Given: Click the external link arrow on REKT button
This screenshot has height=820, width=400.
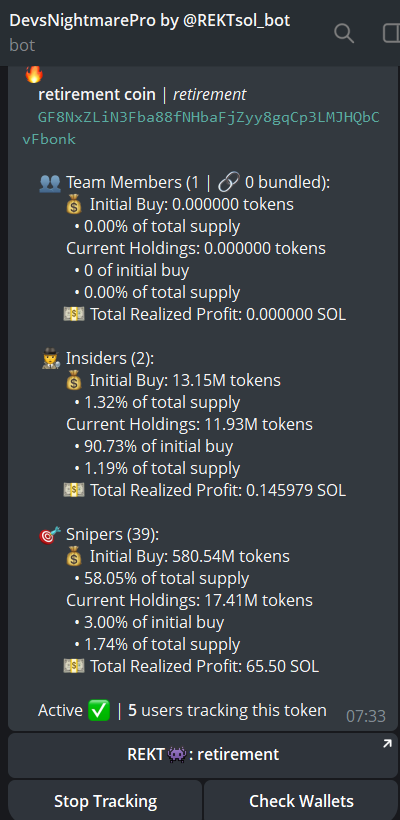Looking at the screenshot, I should 387,744.
